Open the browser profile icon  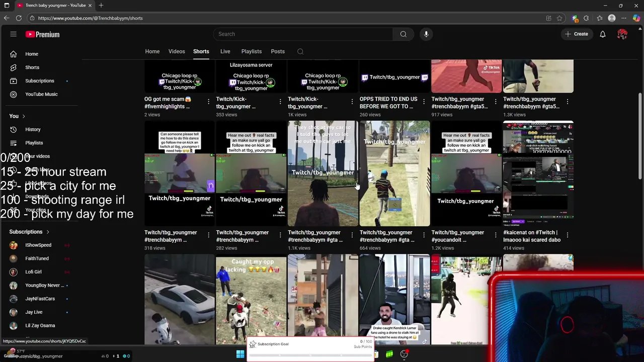[612, 18]
